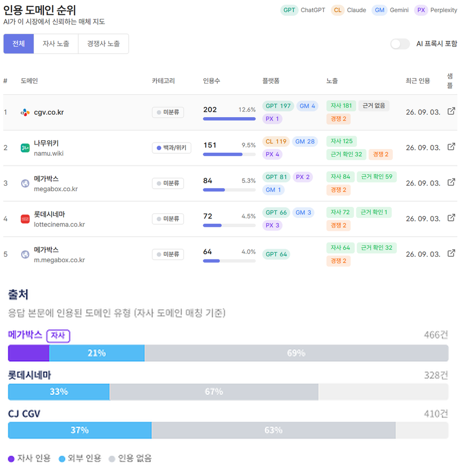The width and height of the screenshot is (462, 476).
Task: Click the lottecinema.co.kr domain text
Action: [59, 225]
